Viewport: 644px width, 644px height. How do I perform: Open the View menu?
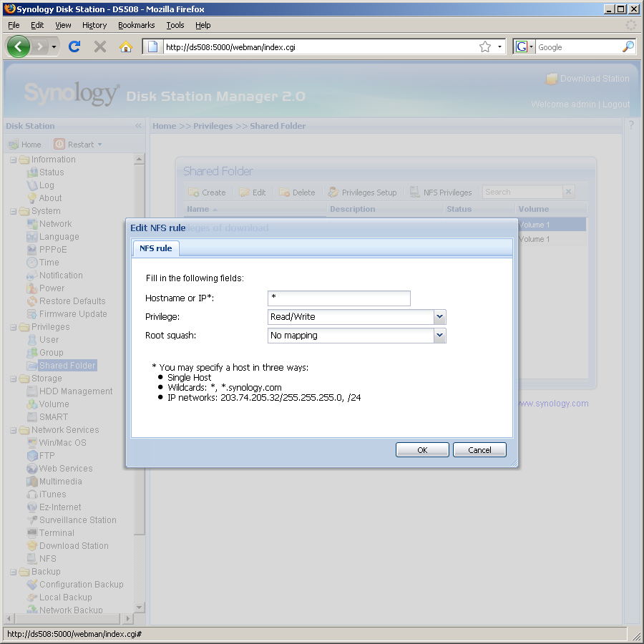tap(63, 25)
